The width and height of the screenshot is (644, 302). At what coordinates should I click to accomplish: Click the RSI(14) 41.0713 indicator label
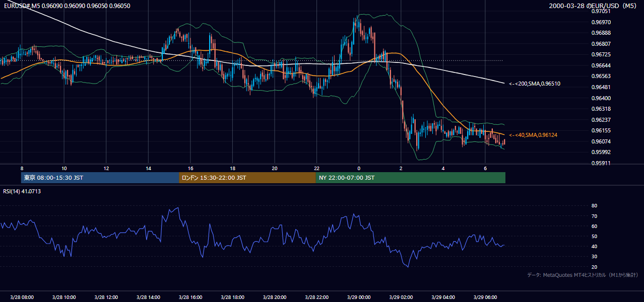[22, 191]
